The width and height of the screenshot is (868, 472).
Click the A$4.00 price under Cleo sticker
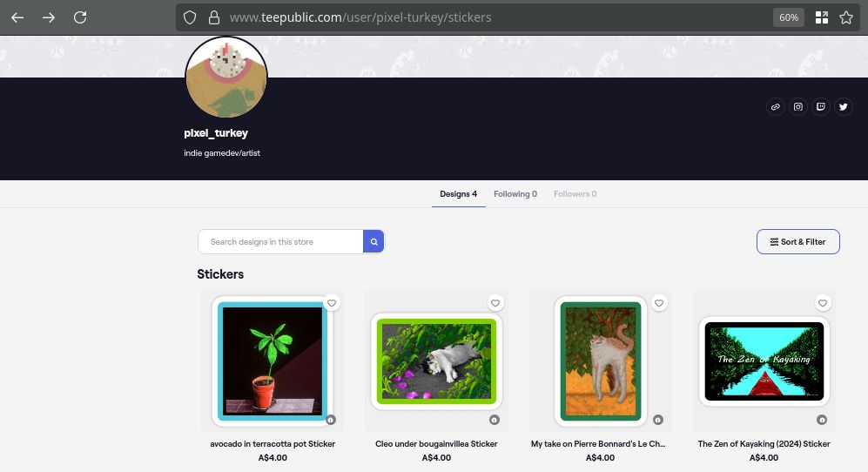click(436, 457)
